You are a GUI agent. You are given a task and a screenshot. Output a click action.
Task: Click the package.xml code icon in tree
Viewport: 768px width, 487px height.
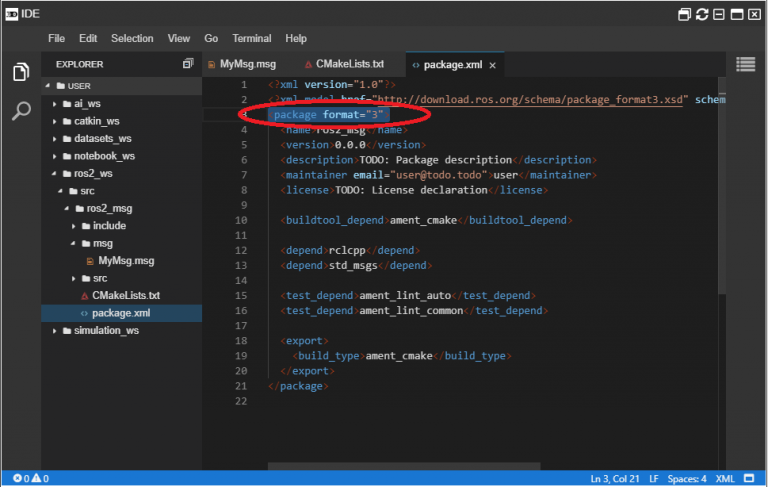pyautogui.click(x=84, y=313)
